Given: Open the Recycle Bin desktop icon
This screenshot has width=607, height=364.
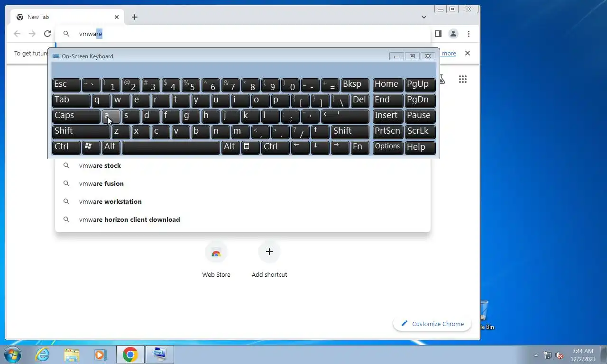Looking at the screenshot, I should pos(486,315).
